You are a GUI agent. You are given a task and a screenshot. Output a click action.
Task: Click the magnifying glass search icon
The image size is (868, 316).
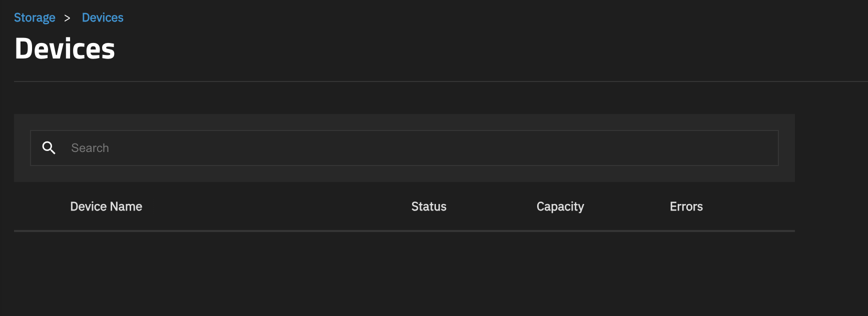[49, 148]
